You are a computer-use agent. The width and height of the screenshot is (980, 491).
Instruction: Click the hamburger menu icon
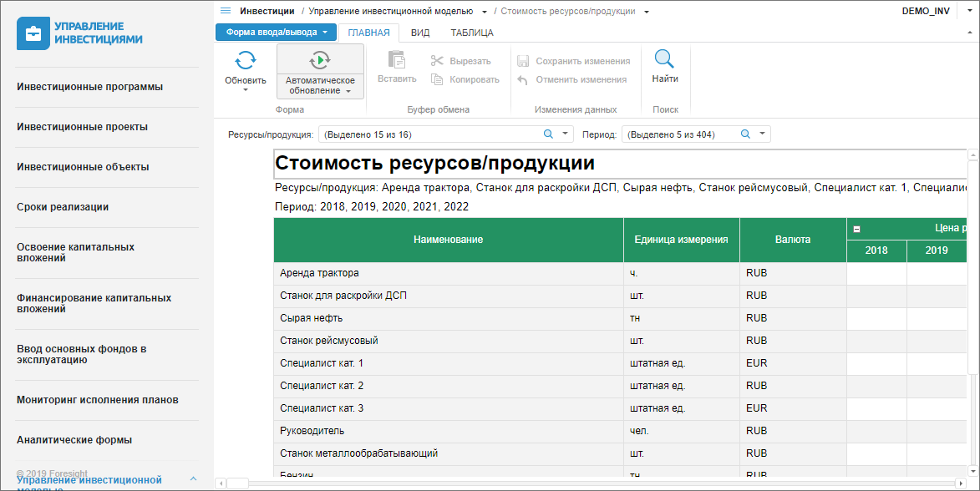(x=225, y=11)
